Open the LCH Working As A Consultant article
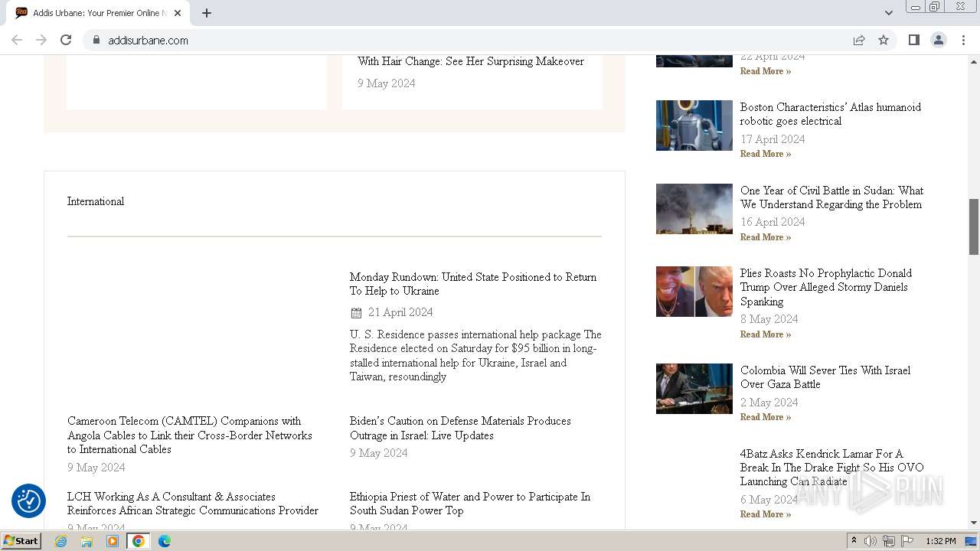Screen dimensions: 980x551 click(193, 504)
